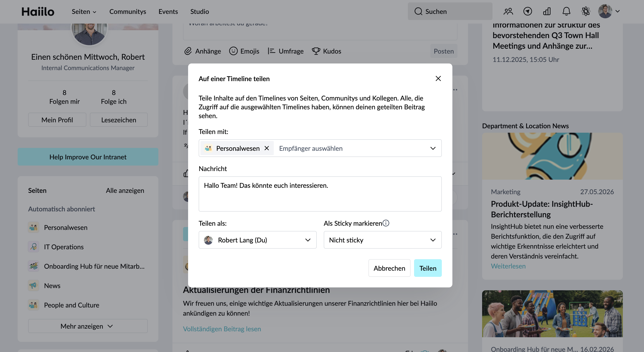
Task: Click Personalwesen chip icon in recipient field
Action: (x=208, y=148)
